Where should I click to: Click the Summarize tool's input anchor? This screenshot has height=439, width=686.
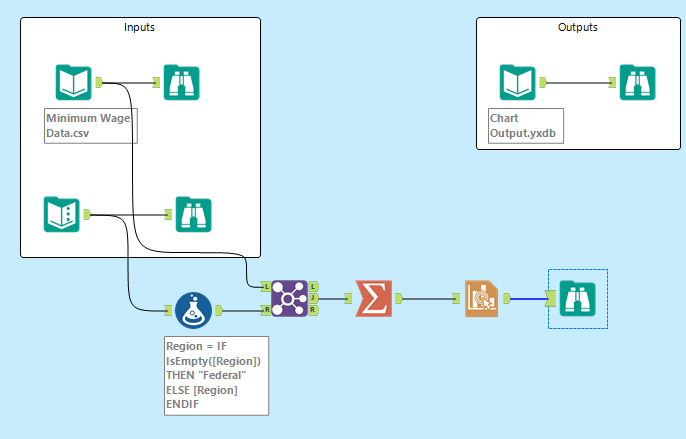[x=348, y=299]
